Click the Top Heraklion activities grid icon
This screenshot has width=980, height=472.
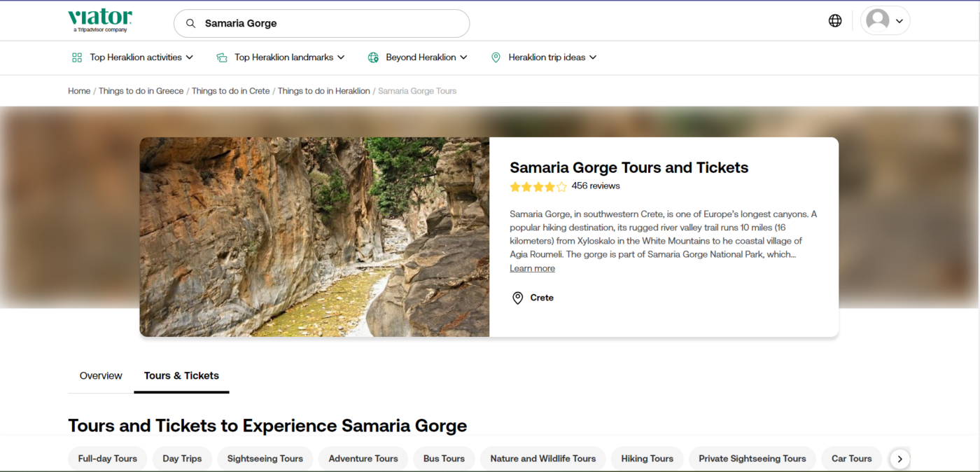point(77,57)
